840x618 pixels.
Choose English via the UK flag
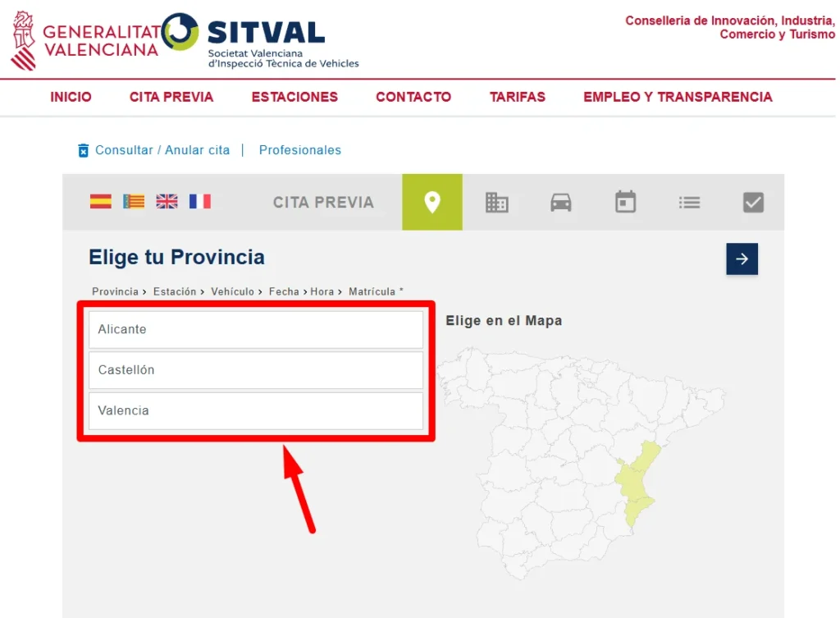(x=167, y=201)
